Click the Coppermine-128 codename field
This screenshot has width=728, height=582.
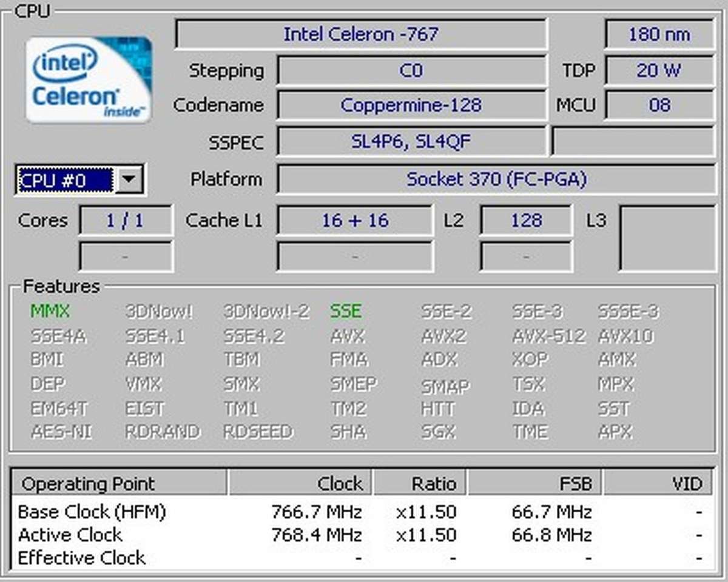coord(411,105)
